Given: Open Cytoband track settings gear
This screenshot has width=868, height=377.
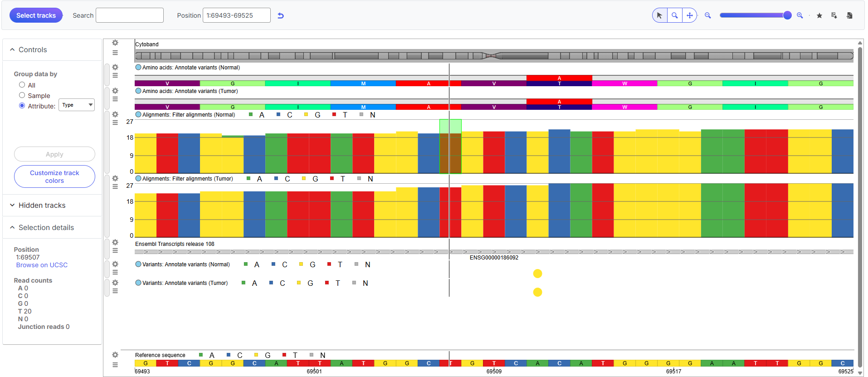Looking at the screenshot, I should point(115,43).
